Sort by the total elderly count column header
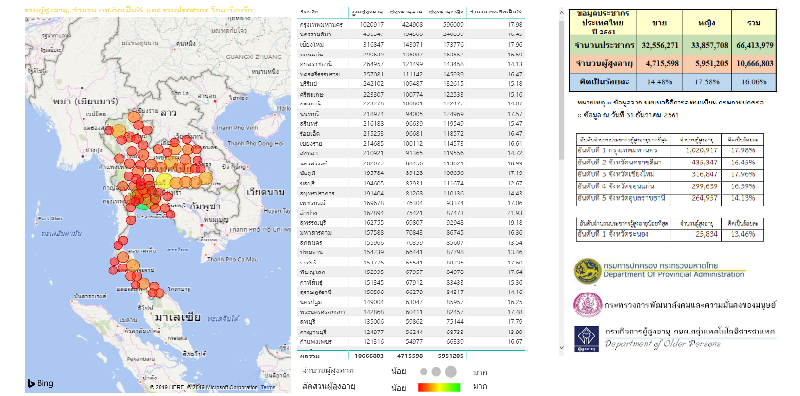This screenshot has width=800, height=396. 367,12
